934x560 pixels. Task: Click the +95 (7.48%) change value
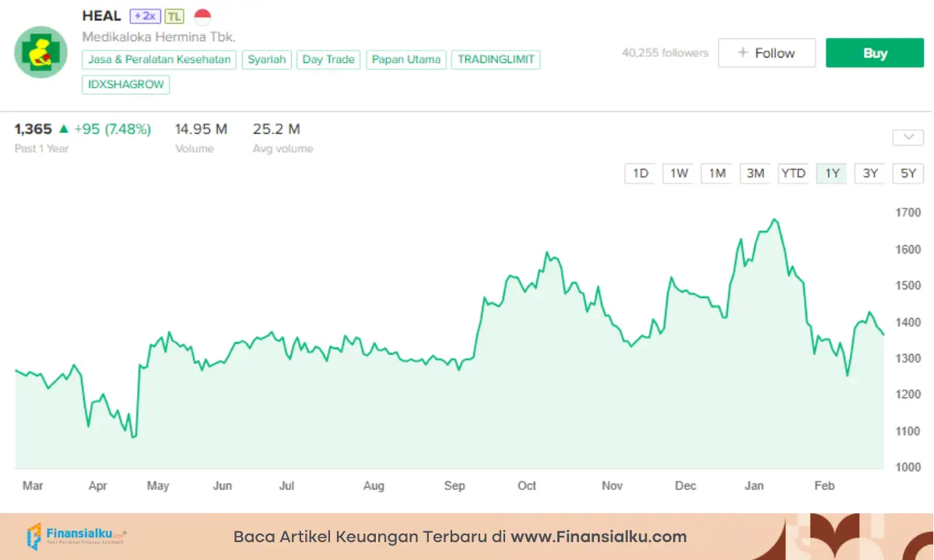(113, 129)
